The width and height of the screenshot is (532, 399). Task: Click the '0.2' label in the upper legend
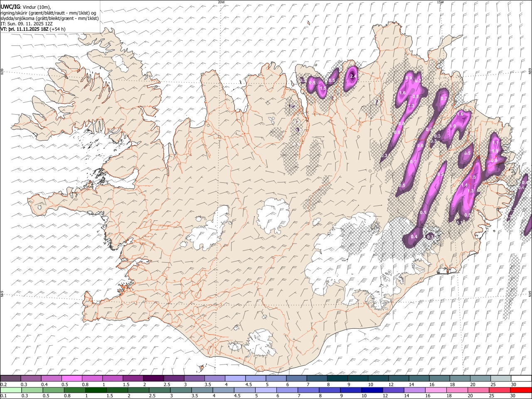[3, 384]
